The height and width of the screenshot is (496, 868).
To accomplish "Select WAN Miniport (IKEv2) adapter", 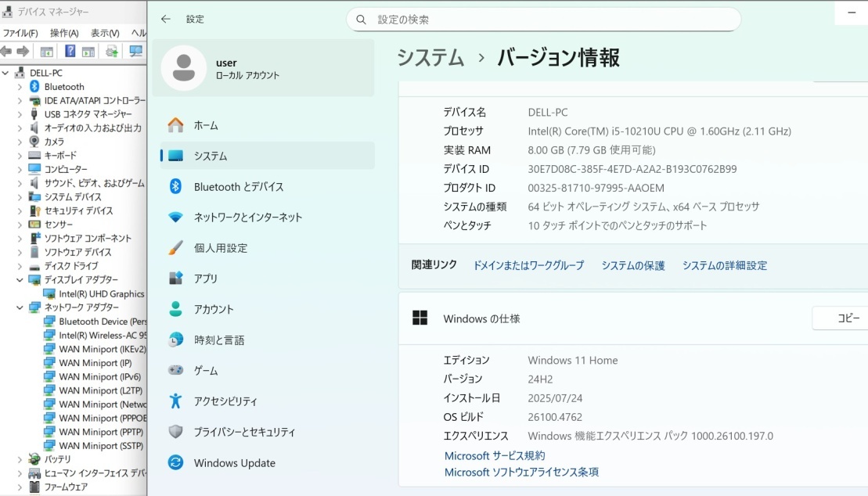I will tap(103, 349).
